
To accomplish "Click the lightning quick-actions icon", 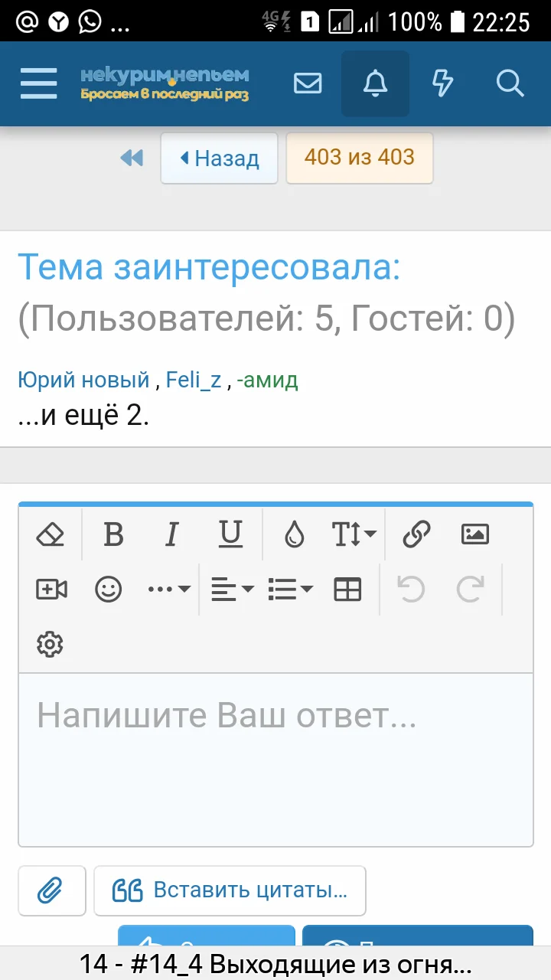I will tap(442, 83).
